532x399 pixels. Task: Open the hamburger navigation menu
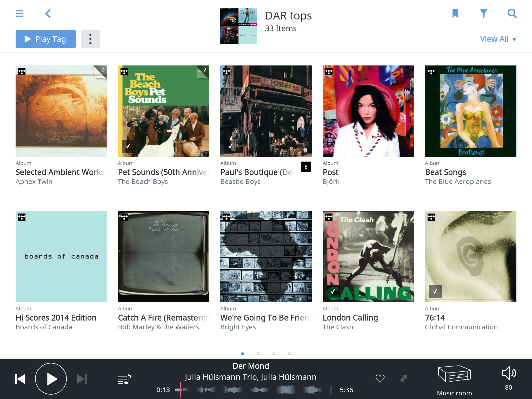[19, 14]
